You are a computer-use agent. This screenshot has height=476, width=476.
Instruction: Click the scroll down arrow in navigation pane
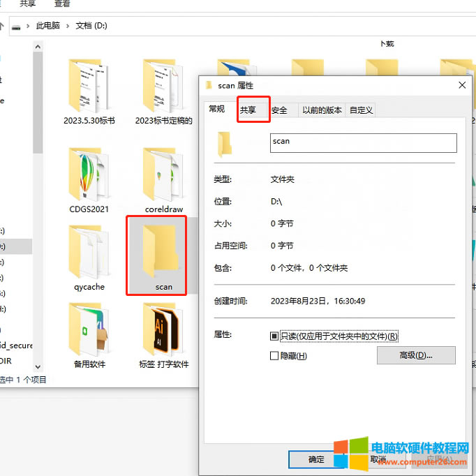click(x=38, y=366)
